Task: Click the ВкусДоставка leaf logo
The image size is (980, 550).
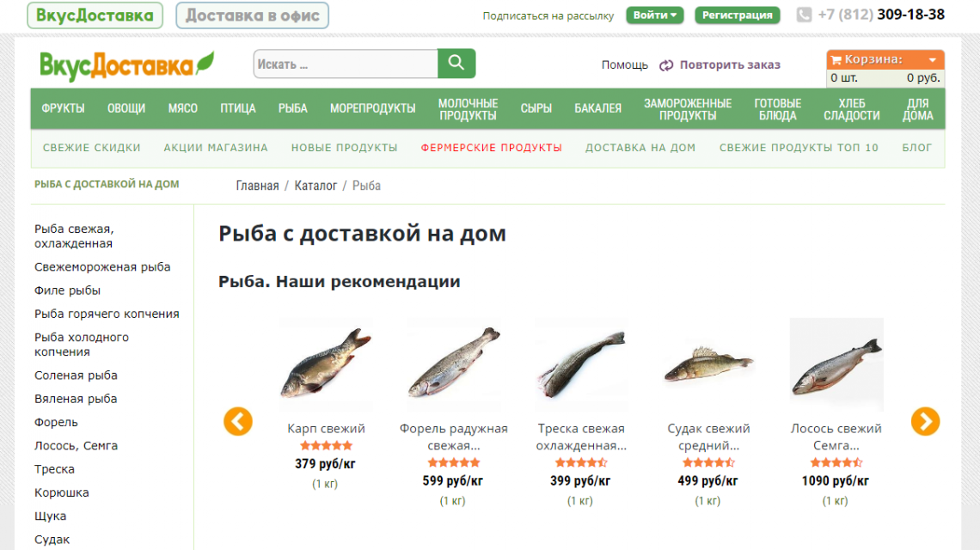Action: (127, 65)
